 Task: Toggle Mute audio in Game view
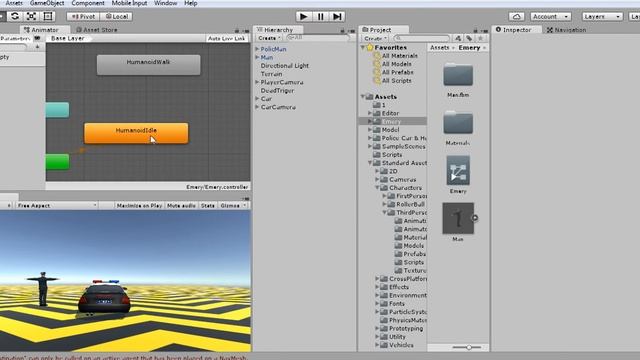[181, 206]
